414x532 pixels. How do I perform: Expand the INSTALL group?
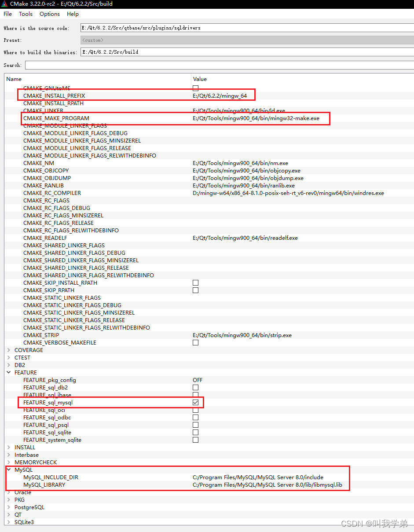click(x=9, y=447)
